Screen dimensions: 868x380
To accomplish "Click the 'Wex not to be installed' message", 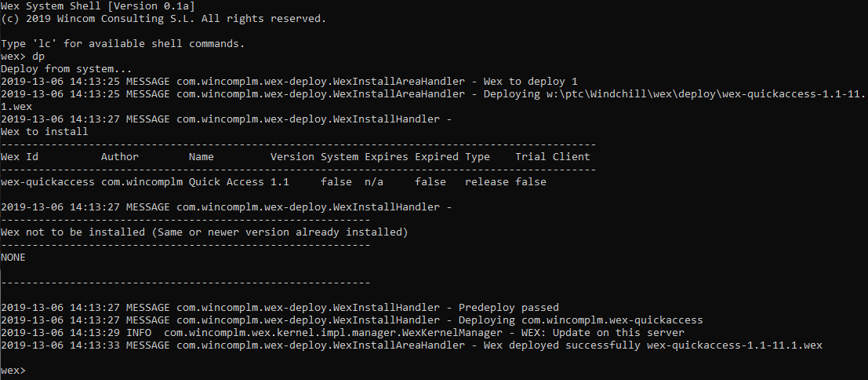I will pos(205,232).
